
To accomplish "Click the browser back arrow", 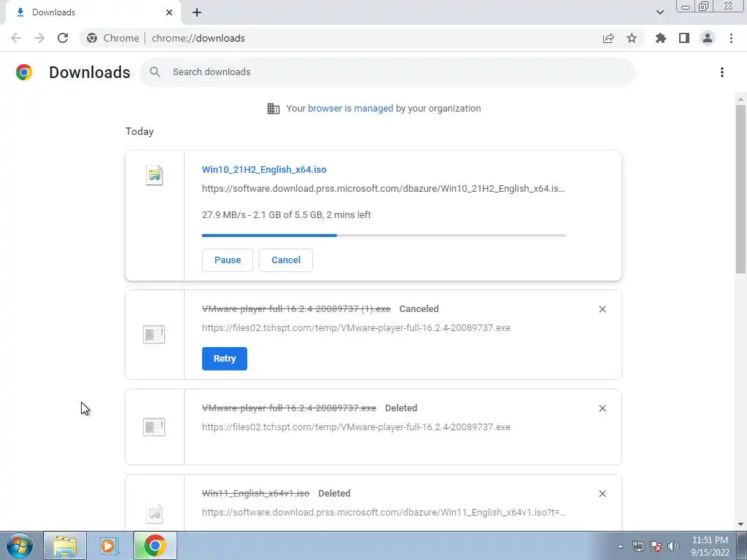I will click(16, 38).
